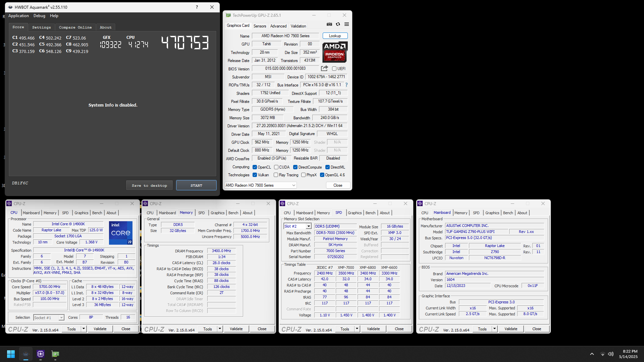644x362 pixels.
Task: Open volume tray icon
Action: pyautogui.click(x=611, y=354)
